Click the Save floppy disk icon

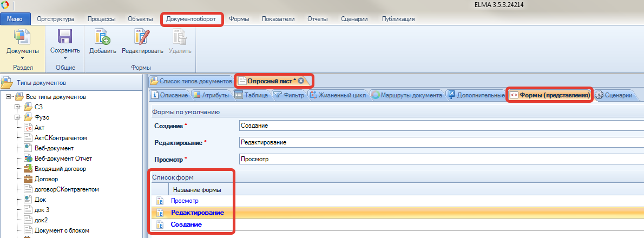pyautogui.click(x=65, y=37)
